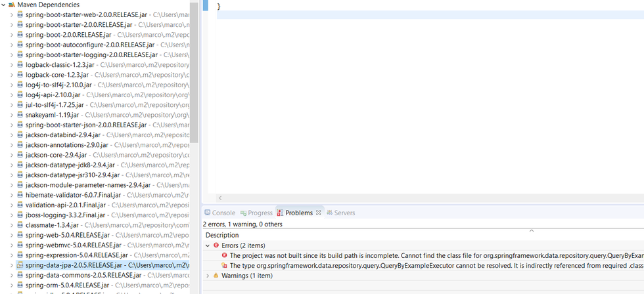Click the editor horizontal scrollbar left arrow
The image size is (644, 294).
click(220, 198)
